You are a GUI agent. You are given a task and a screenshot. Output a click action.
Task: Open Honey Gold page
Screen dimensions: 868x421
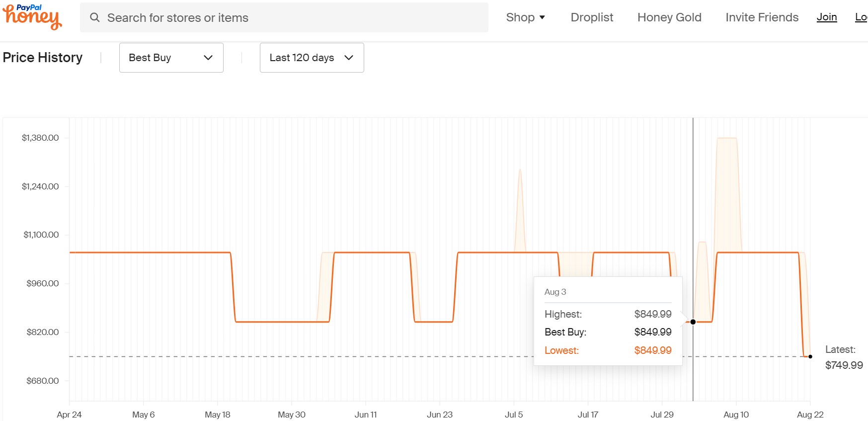669,17
